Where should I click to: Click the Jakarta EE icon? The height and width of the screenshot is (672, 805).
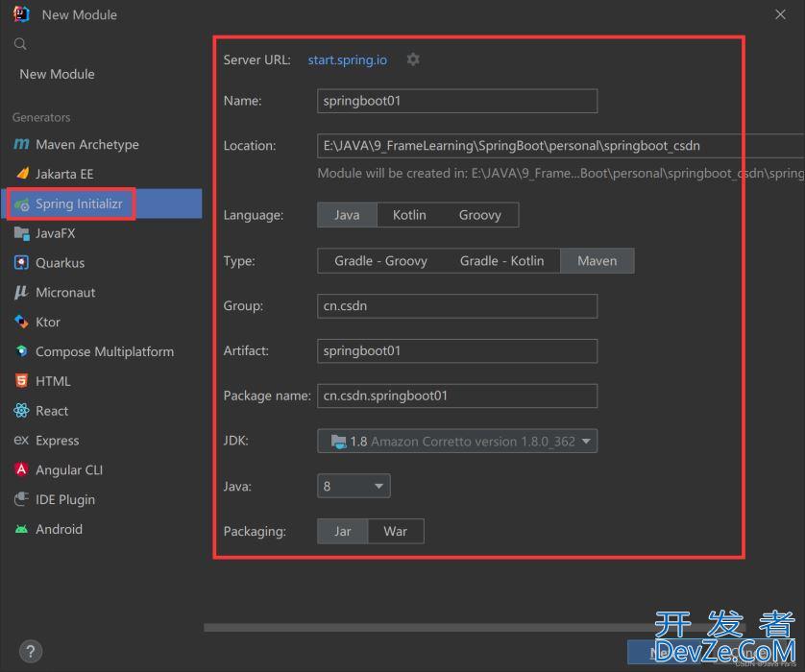point(22,174)
